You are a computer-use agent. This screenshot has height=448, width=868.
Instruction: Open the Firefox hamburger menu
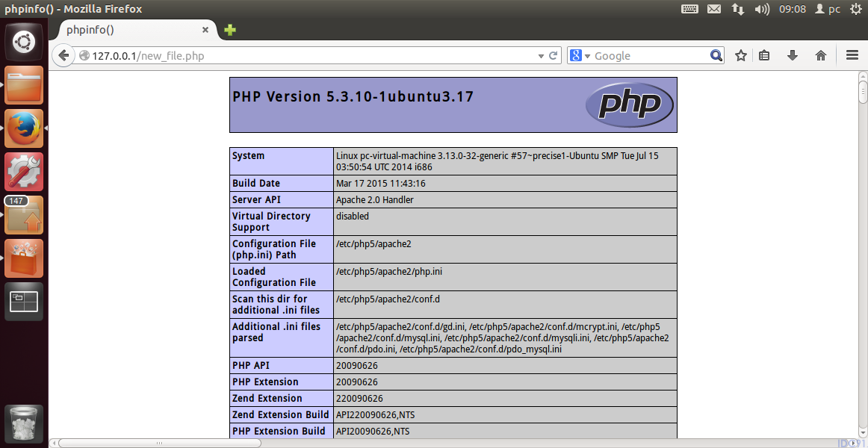tap(852, 55)
